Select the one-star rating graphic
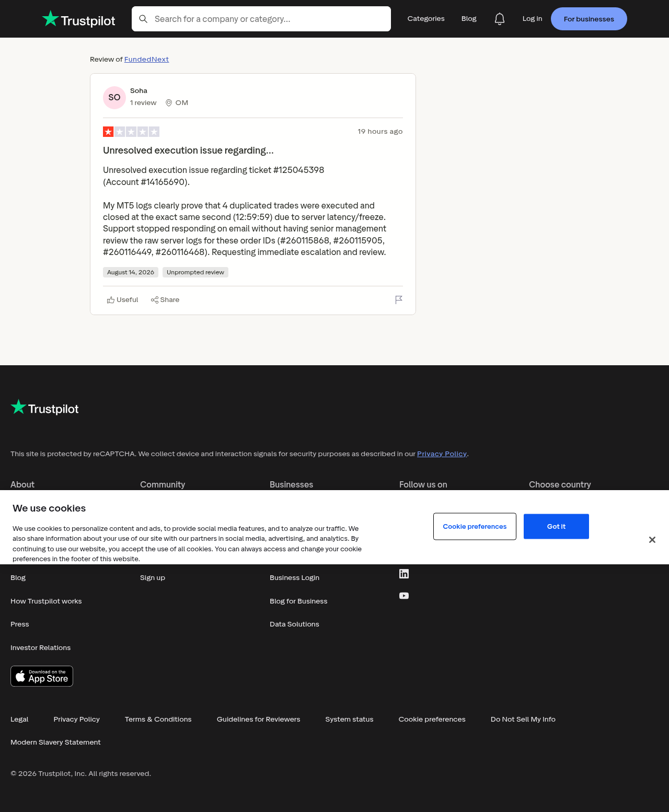 [131, 132]
